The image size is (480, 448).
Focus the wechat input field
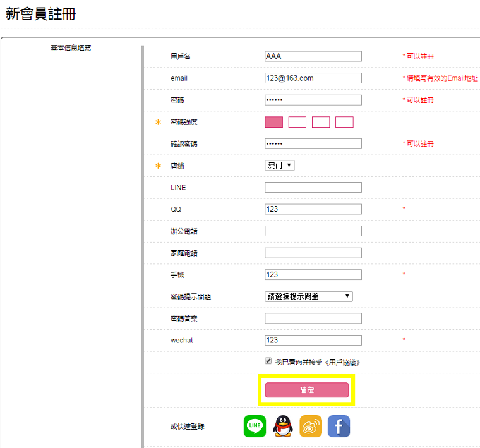click(x=313, y=340)
